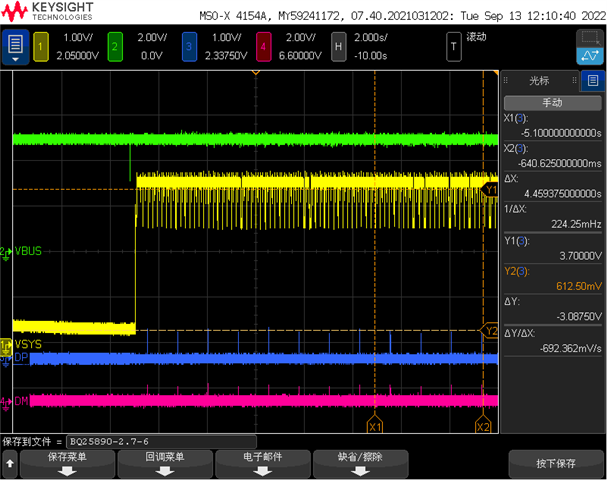Select the 光标 cursor panel tab
Image resolution: width=607 pixels, height=480 pixels.
click(x=539, y=81)
